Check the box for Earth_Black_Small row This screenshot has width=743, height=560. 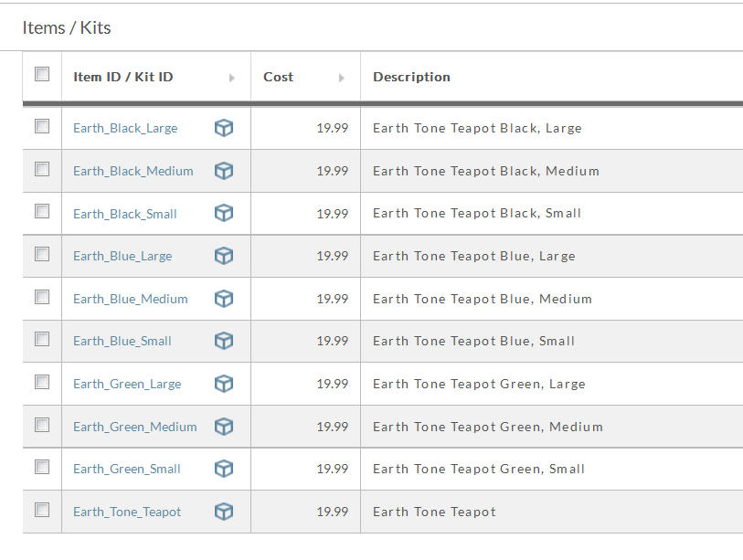coord(42,211)
